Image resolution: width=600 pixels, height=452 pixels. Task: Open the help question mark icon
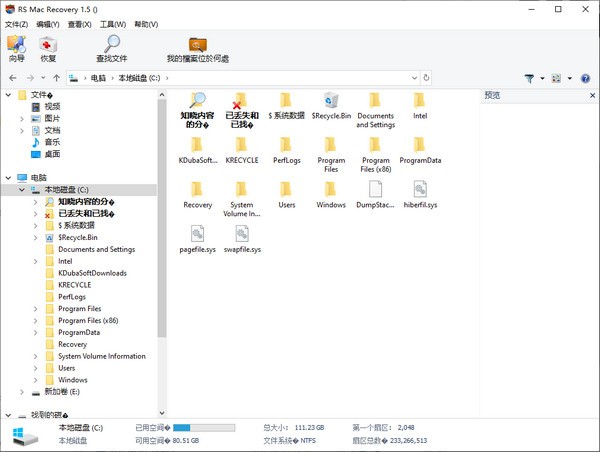(586, 78)
